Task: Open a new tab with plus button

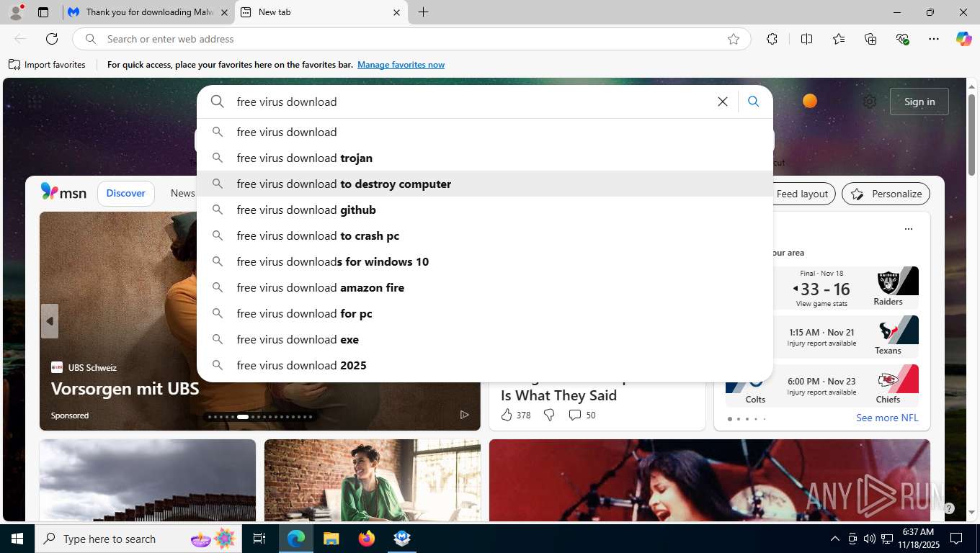Action: (x=423, y=12)
